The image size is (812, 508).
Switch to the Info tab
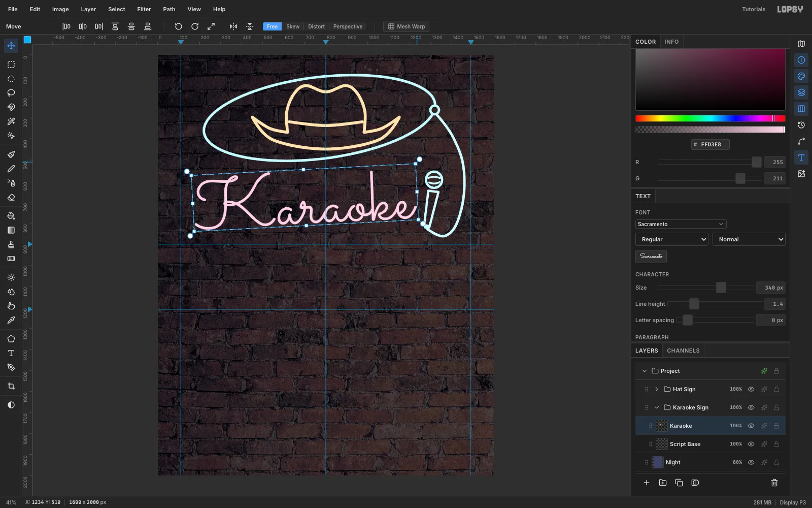(x=671, y=42)
